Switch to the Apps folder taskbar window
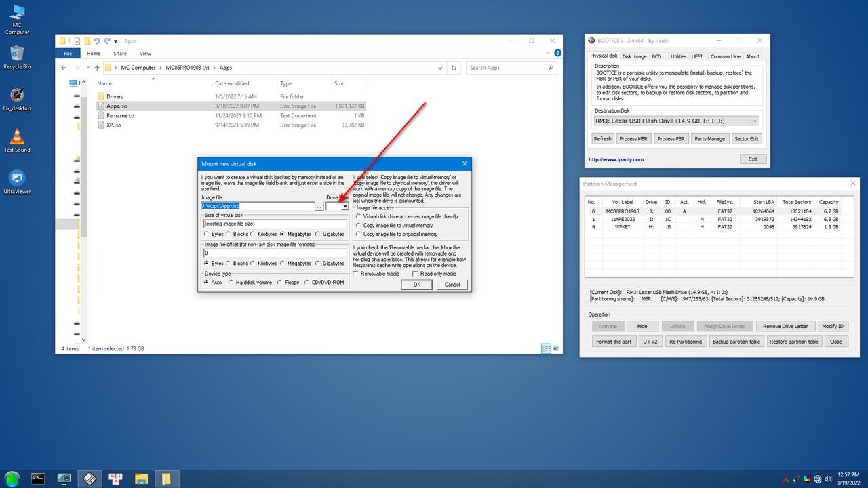This screenshot has height=488, width=868. (x=165, y=479)
